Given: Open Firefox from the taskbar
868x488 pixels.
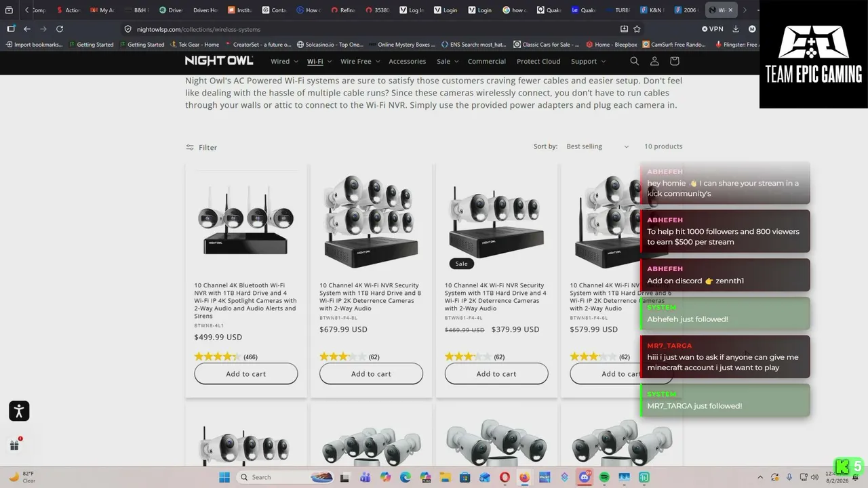Looking at the screenshot, I should [x=524, y=477].
